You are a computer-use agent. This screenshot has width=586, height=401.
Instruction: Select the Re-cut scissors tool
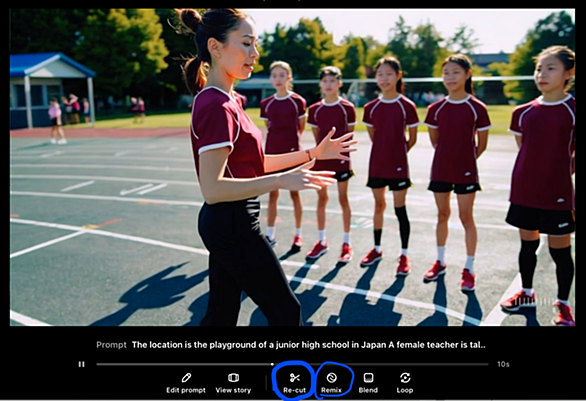(294, 383)
